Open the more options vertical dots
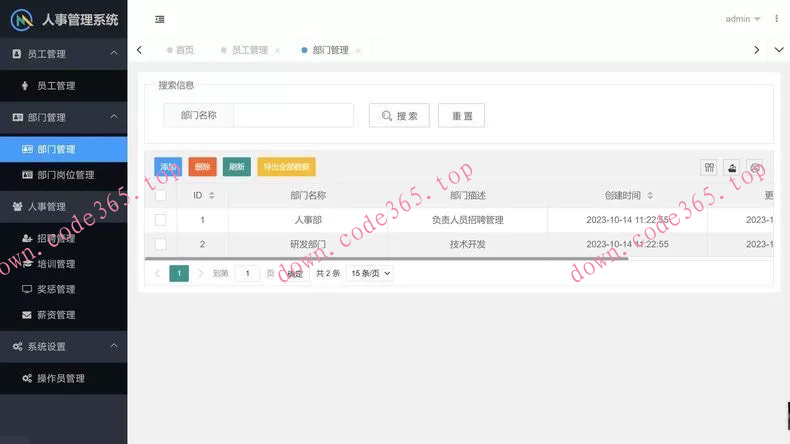This screenshot has width=790, height=444. 776,19
